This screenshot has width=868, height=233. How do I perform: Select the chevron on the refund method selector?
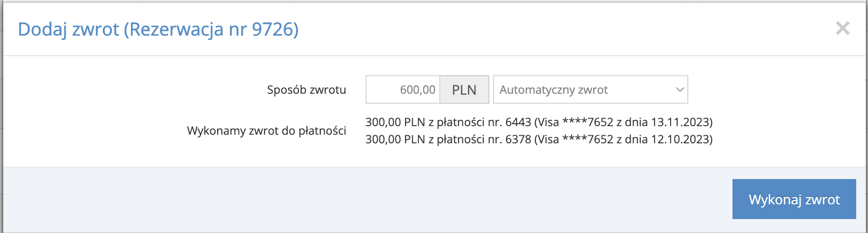[680, 90]
